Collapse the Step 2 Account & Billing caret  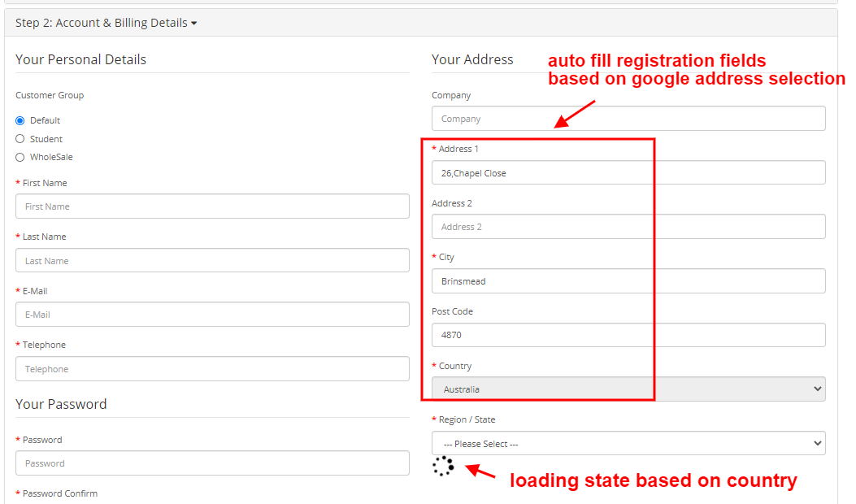coord(194,24)
